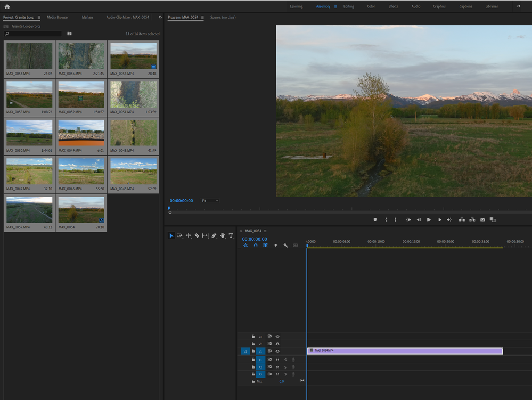Viewport: 532px width, 400px height.
Task: Toggle lock on the V3 track
Action: (253, 337)
